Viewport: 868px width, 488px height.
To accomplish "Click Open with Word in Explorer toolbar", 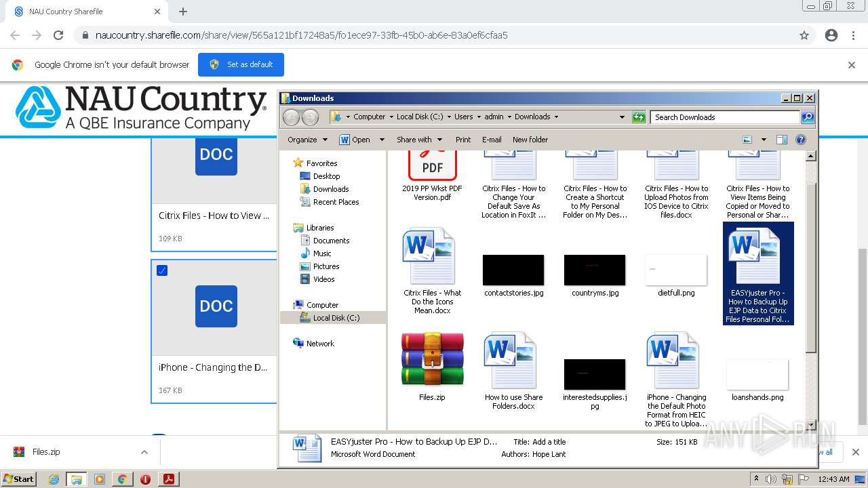I will pyautogui.click(x=355, y=140).
